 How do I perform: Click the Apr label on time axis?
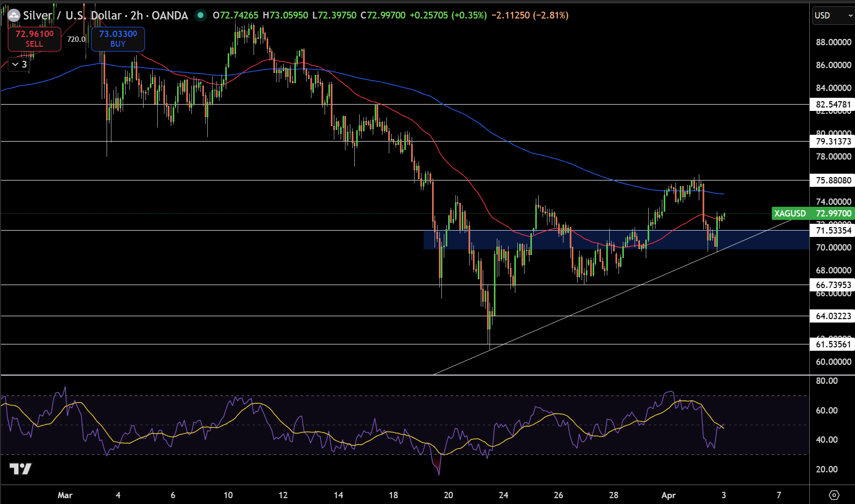click(x=669, y=495)
